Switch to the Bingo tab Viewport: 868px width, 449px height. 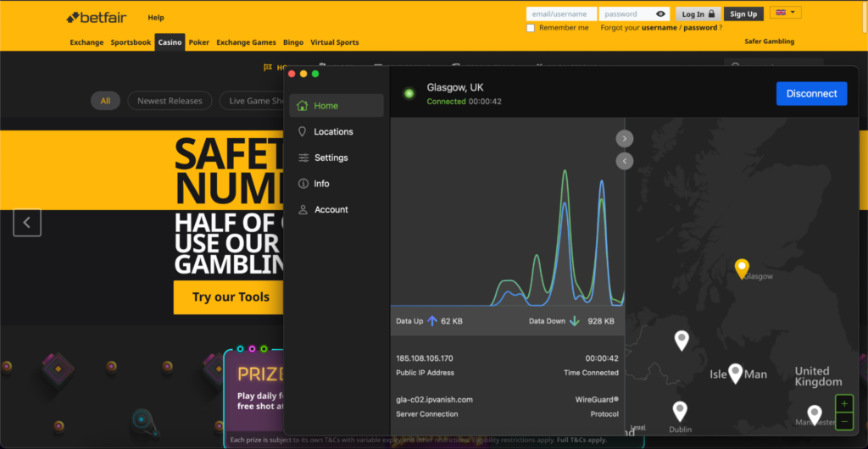point(293,42)
